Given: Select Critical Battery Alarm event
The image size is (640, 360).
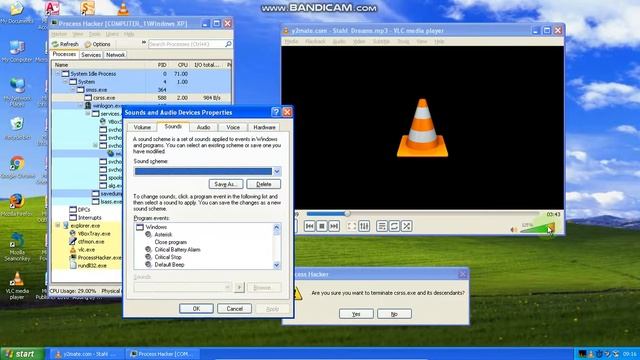Looking at the screenshot, I should pos(177,249).
